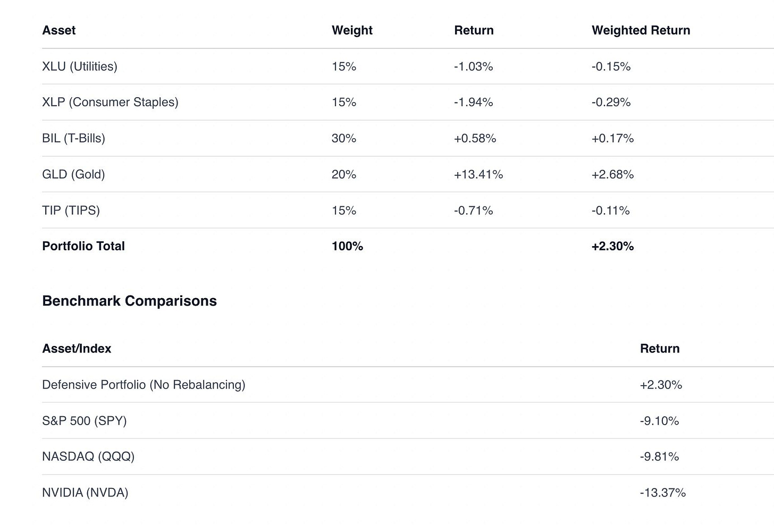Click NVIDIA's -13.37% return value
The height and width of the screenshot is (532, 774).
tap(662, 493)
